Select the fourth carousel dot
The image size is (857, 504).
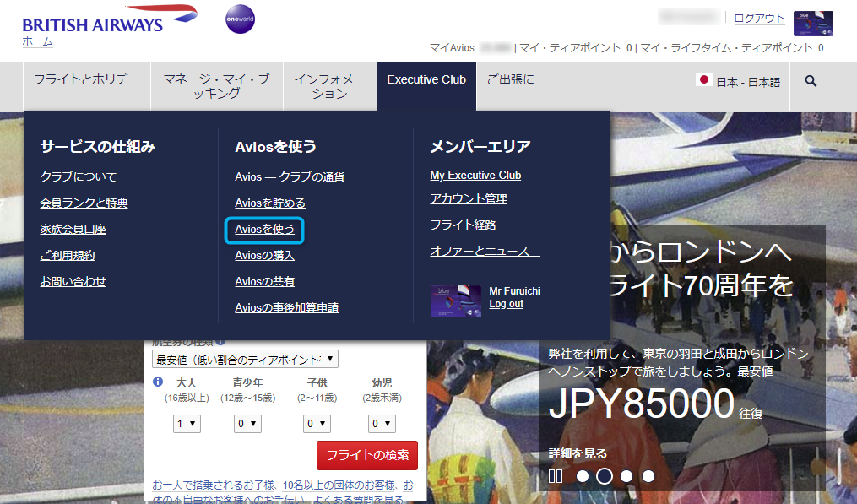pyautogui.click(x=648, y=476)
